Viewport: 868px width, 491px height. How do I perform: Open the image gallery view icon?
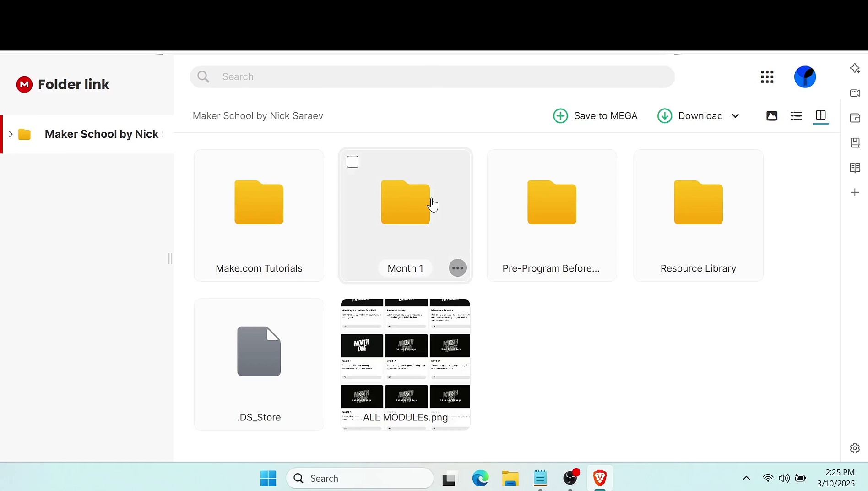pos(771,116)
